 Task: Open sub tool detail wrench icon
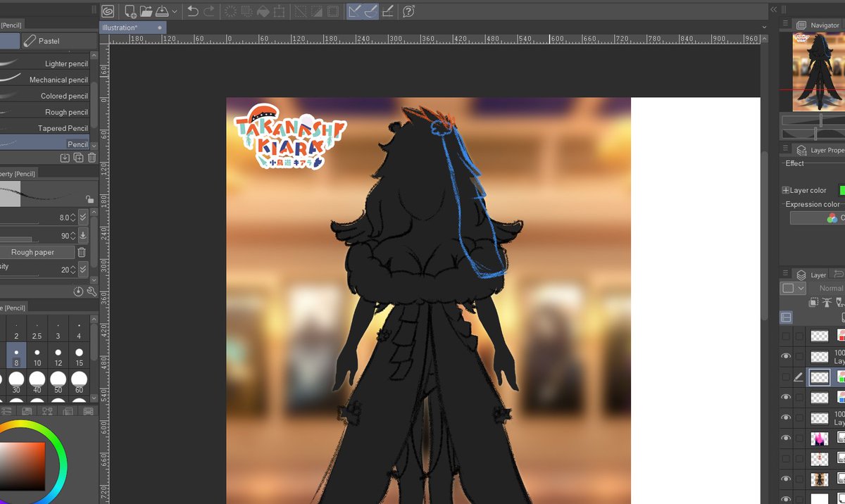pyautogui.click(x=92, y=291)
